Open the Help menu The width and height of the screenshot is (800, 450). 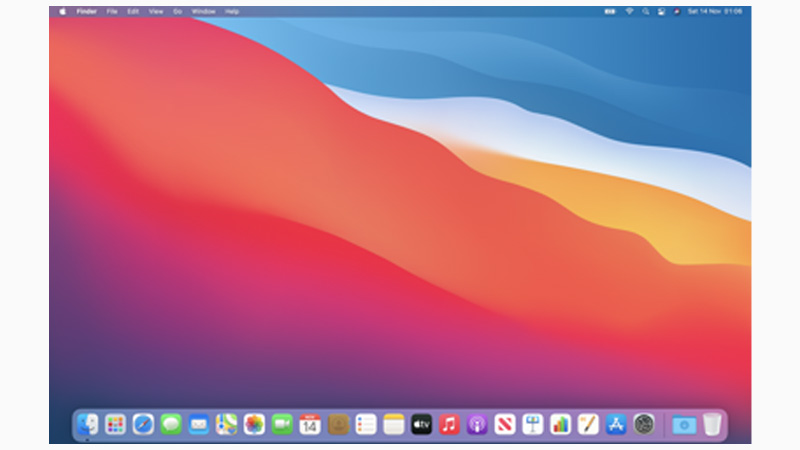pyautogui.click(x=232, y=11)
